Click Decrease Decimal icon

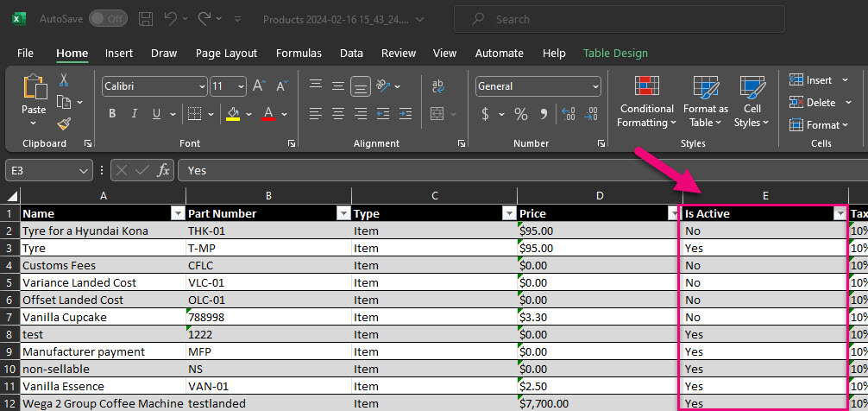tap(591, 114)
